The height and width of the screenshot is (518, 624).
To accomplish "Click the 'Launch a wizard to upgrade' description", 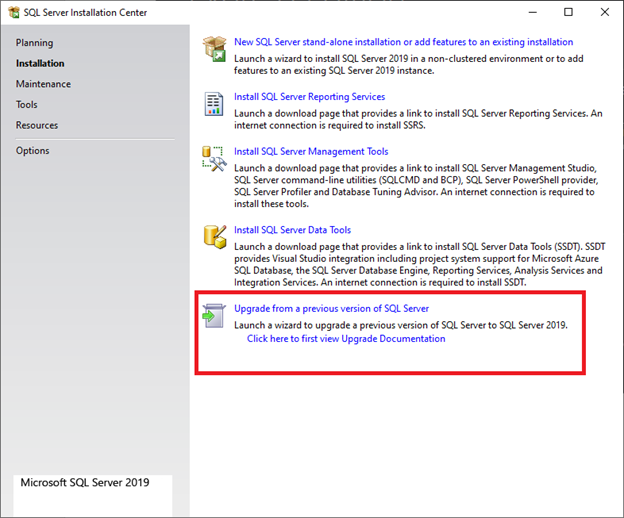I will coord(401,325).
